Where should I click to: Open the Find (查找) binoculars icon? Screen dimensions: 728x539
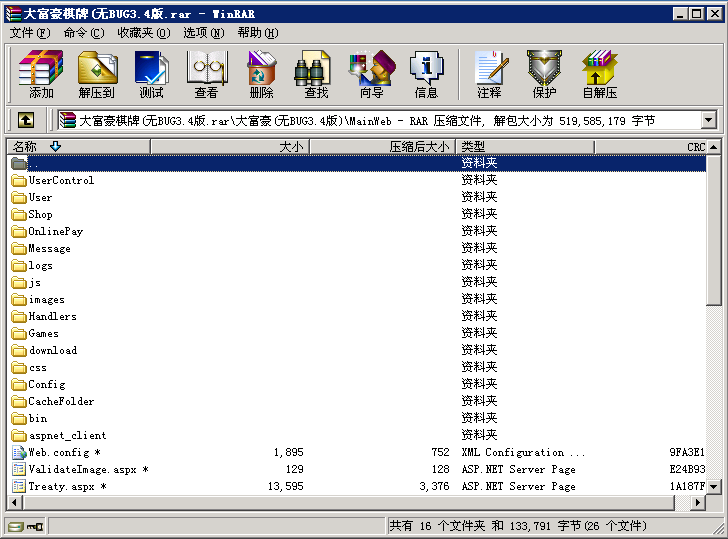(x=316, y=74)
